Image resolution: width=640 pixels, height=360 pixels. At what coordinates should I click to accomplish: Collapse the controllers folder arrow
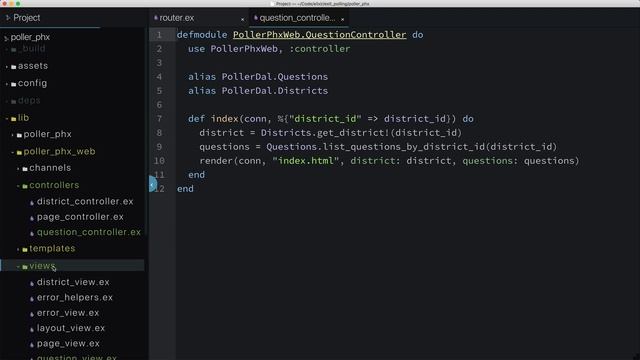coord(18,186)
